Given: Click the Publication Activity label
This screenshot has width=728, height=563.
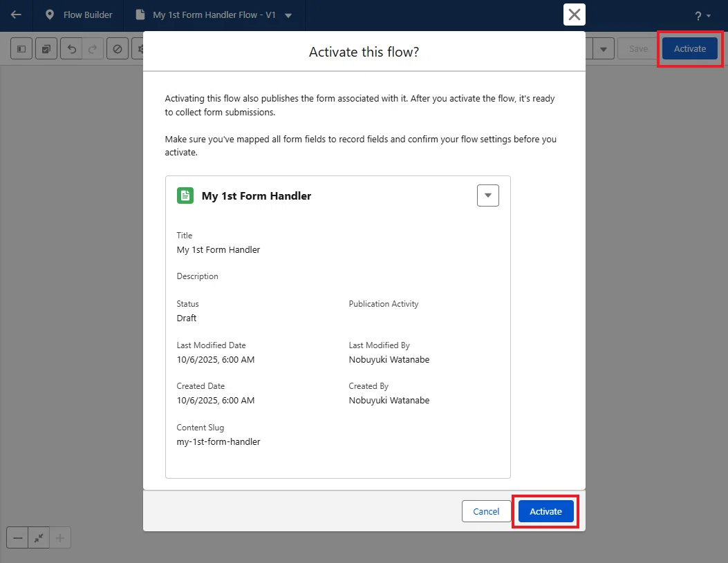Looking at the screenshot, I should click(x=384, y=304).
